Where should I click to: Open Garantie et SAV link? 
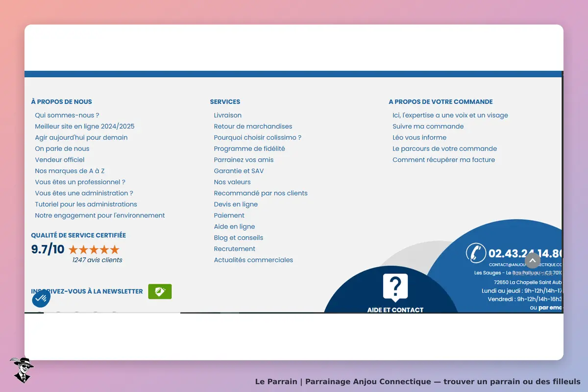coord(239,171)
